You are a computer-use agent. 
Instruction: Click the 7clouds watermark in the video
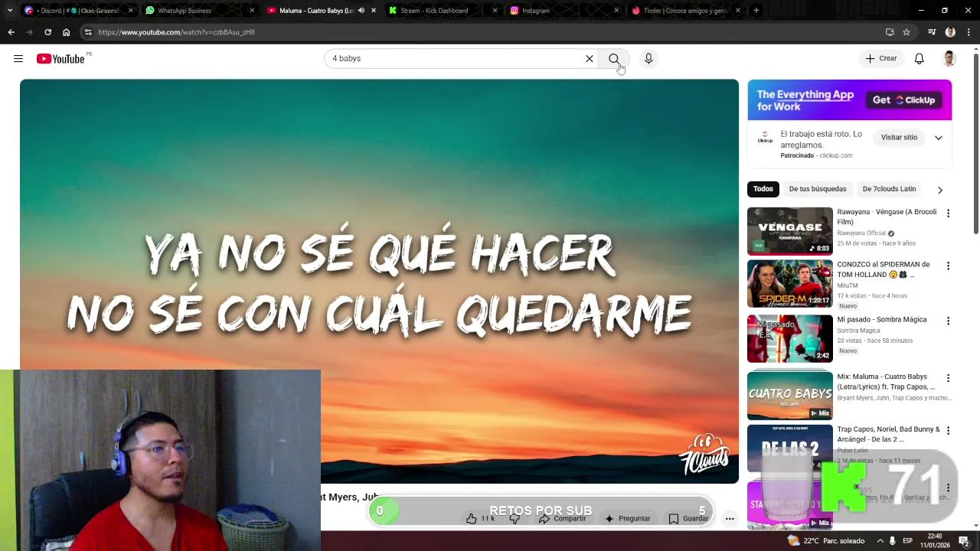coord(704,455)
